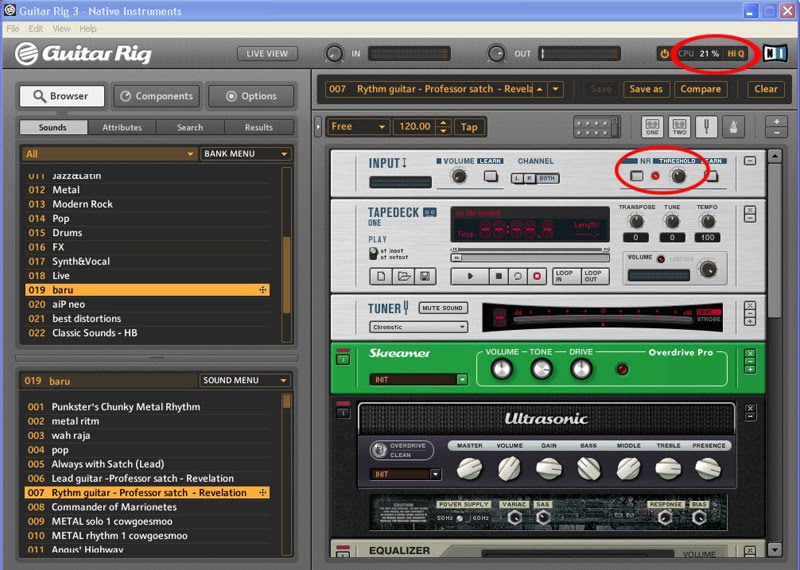Click the NI logo icon
Screen dimensions: 800x570
(775, 54)
